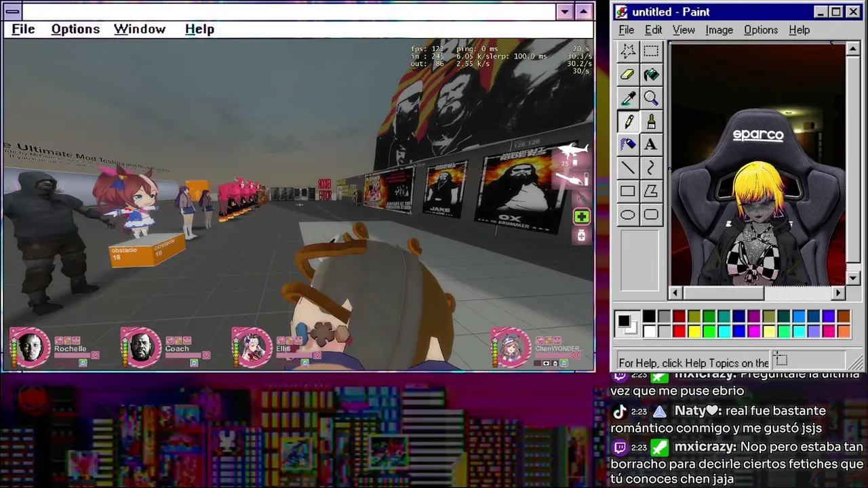
Task: Click Paint's horizontal scrollbar right arrow
Action: [x=838, y=293]
